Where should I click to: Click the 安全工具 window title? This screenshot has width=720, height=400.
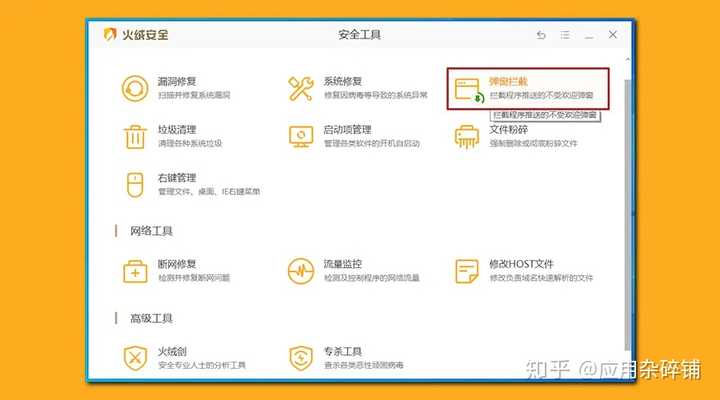pos(360,35)
